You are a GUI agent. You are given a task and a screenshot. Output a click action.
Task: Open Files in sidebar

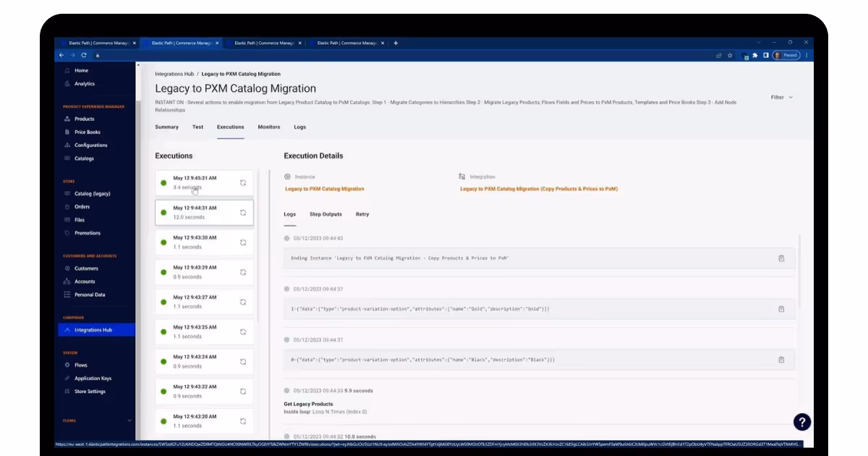(80, 219)
